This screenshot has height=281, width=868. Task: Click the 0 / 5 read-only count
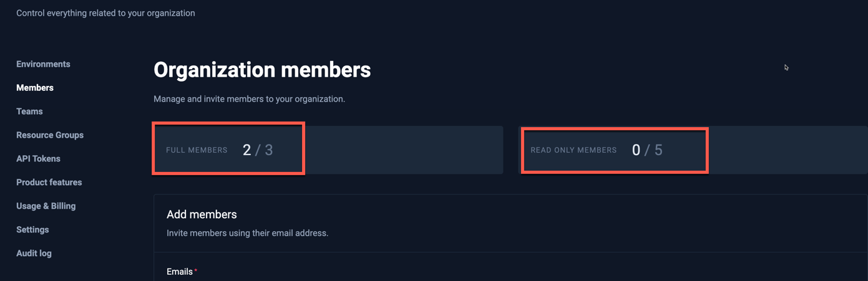[647, 150]
